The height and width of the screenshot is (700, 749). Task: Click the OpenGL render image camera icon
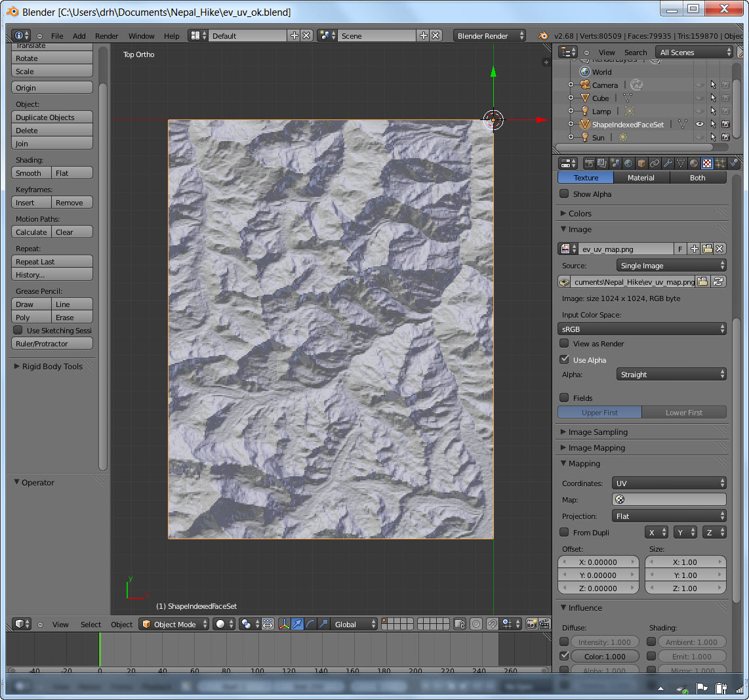(x=531, y=625)
